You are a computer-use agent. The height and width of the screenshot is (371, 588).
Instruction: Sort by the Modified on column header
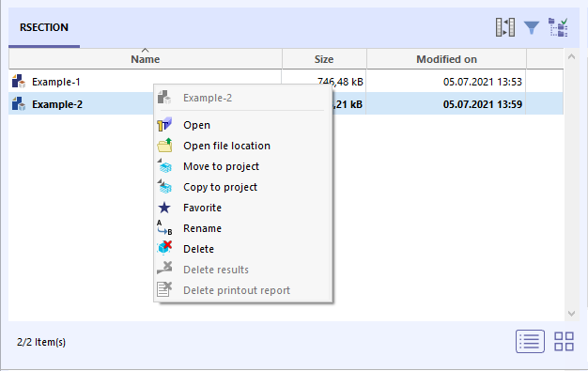click(x=446, y=59)
